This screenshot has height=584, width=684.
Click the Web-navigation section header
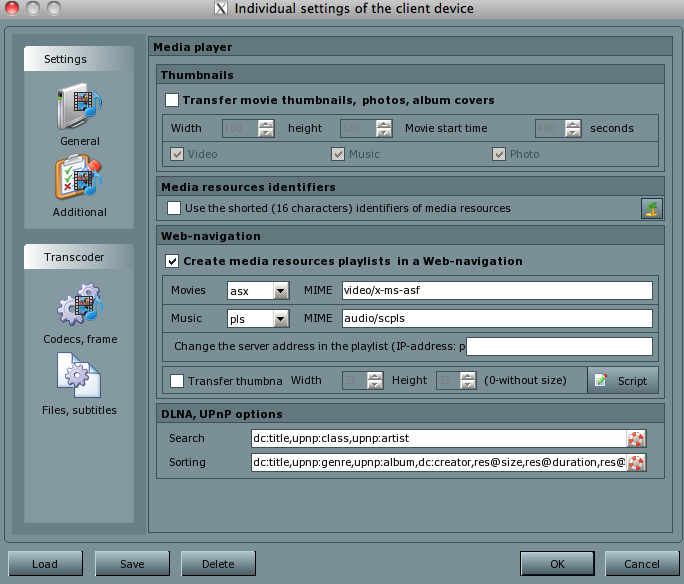coord(211,236)
